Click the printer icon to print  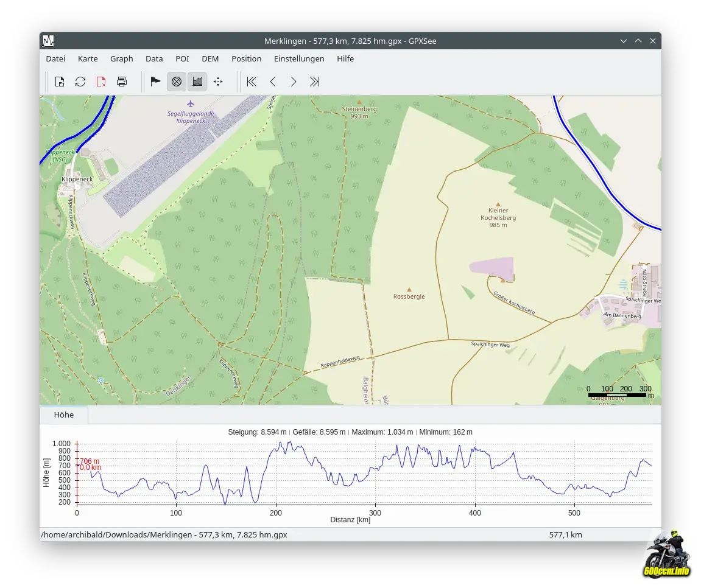tap(122, 82)
